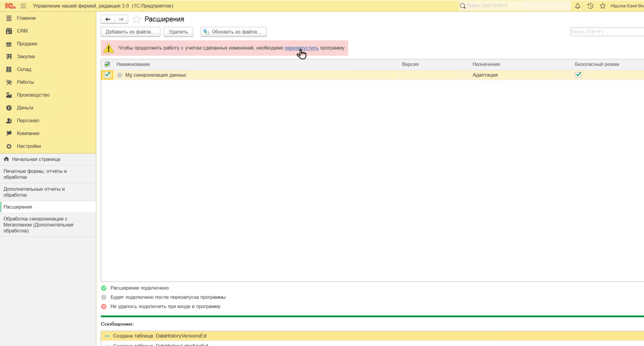Click Добавить из файла button
The width and height of the screenshot is (644, 346).
coord(130,32)
